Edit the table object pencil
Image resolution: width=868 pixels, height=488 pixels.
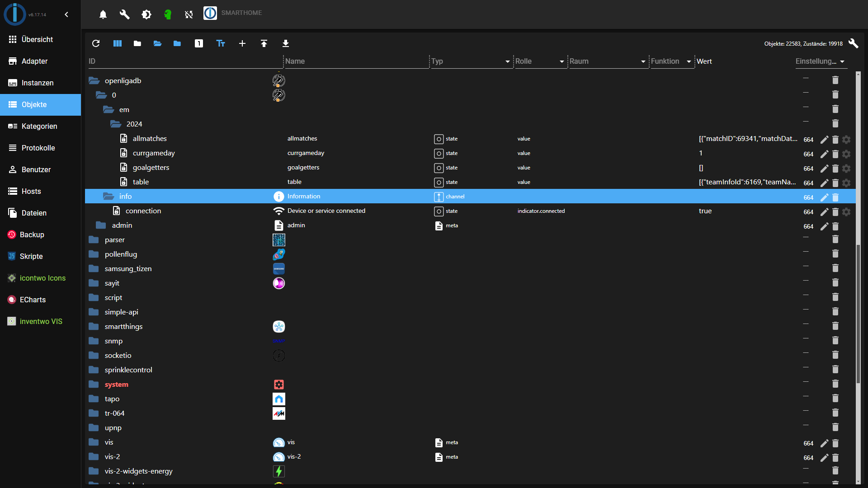[x=825, y=183]
